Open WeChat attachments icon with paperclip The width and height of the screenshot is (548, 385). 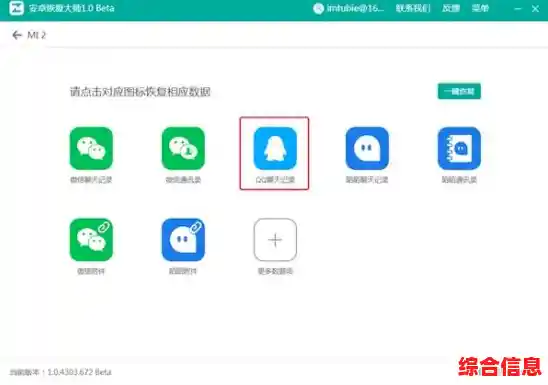coord(91,240)
